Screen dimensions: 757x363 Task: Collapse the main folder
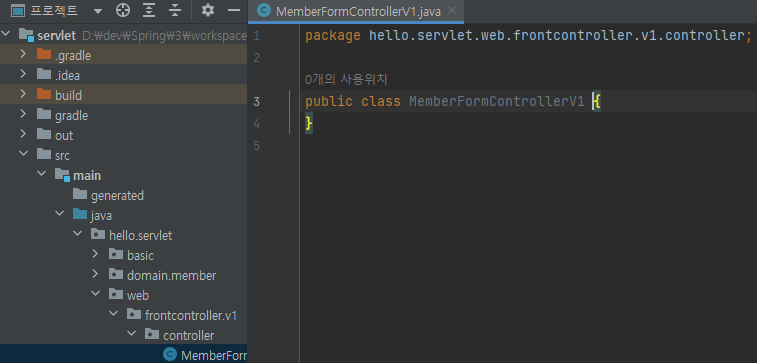pyautogui.click(x=42, y=174)
